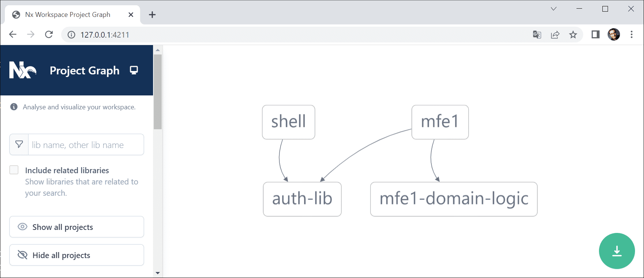644x278 pixels.
Task: Show all projects in the graph
Action: [77, 227]
